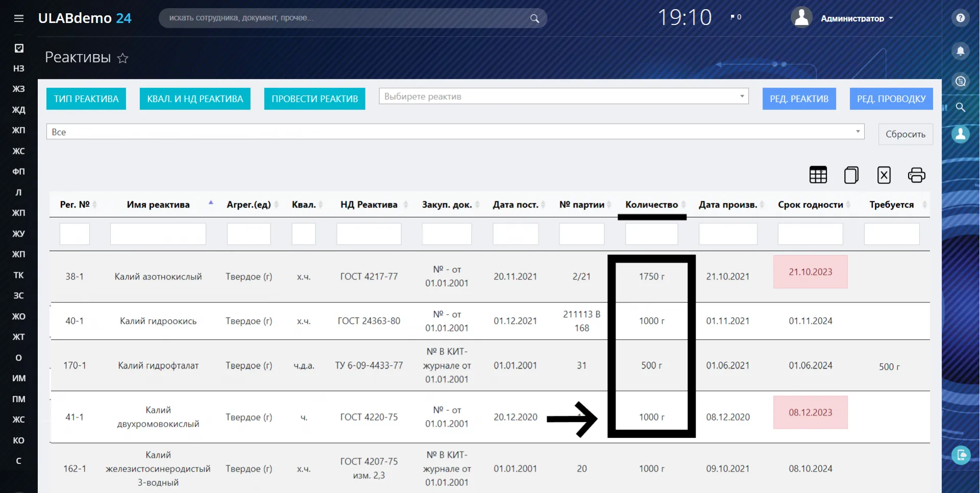Reset filters with Сбросить button
980x493 pixels.
905,134
